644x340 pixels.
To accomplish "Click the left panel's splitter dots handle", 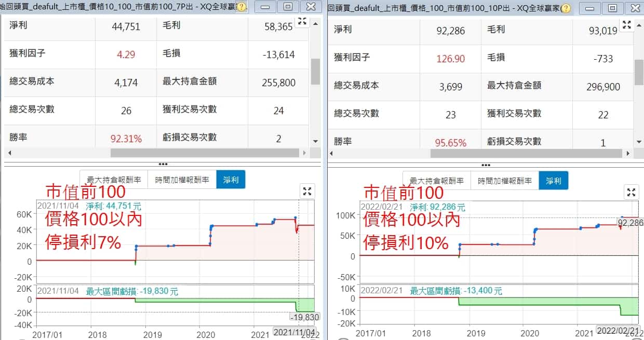I will coord(162,165).
